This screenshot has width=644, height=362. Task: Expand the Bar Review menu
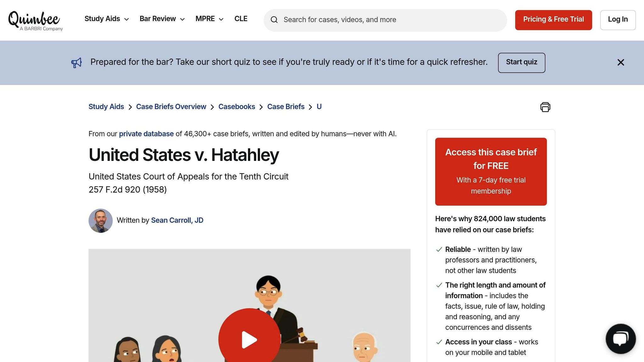pyautogui.click(x=162, y=19)
